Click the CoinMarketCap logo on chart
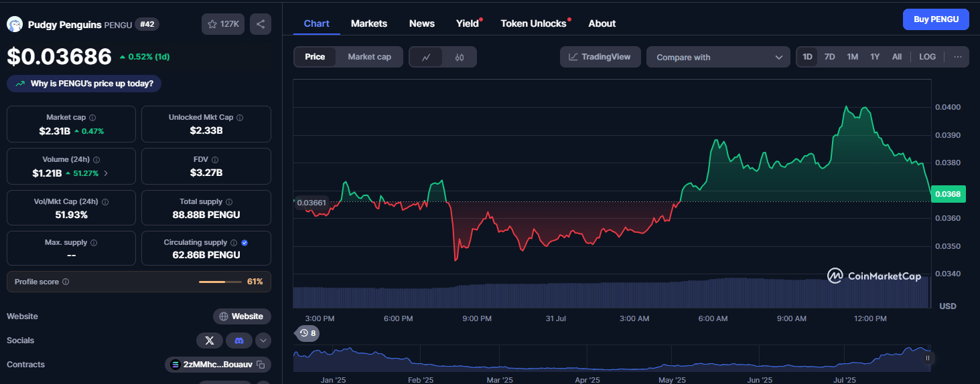Viewport: 980px width, 384px height. [874, 276]
